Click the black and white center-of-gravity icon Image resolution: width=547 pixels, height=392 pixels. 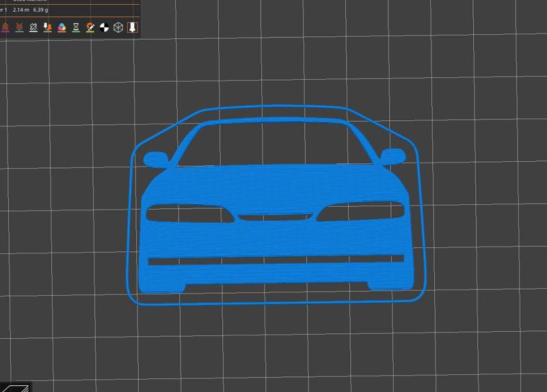[104, 27]
